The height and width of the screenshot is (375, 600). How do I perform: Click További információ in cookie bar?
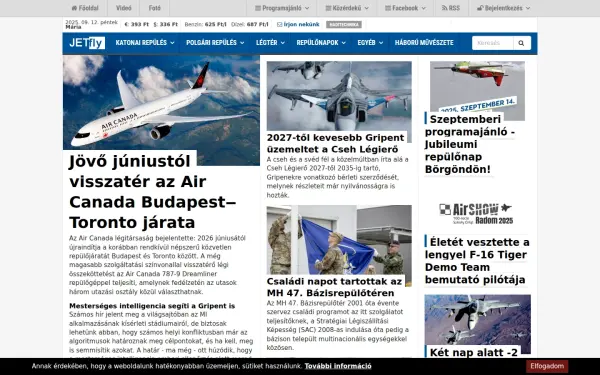tap(338, 366)
